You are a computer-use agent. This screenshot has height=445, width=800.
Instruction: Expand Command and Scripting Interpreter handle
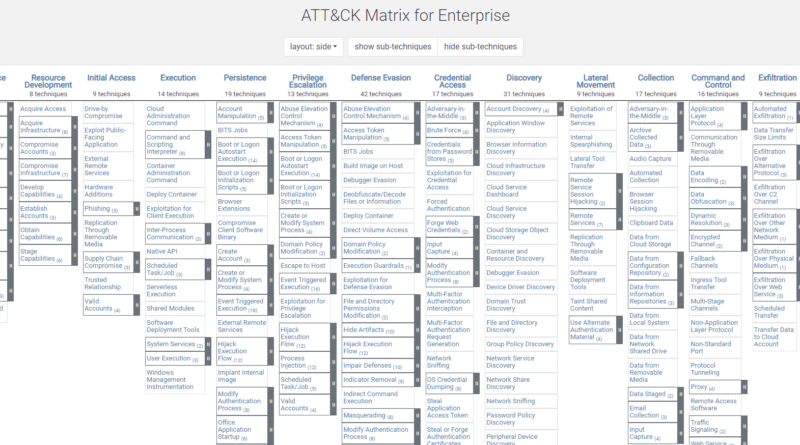coord(208,144)
